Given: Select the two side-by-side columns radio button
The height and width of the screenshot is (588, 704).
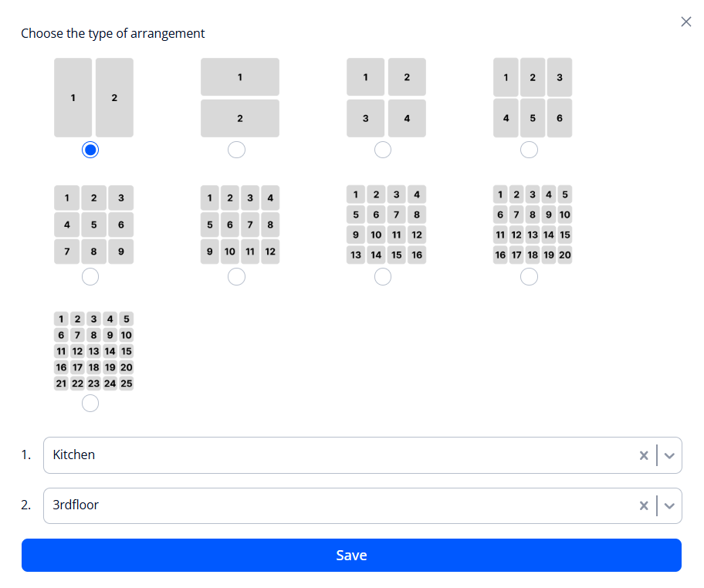Looking at the screenshot, I should [x=90, y=150].
